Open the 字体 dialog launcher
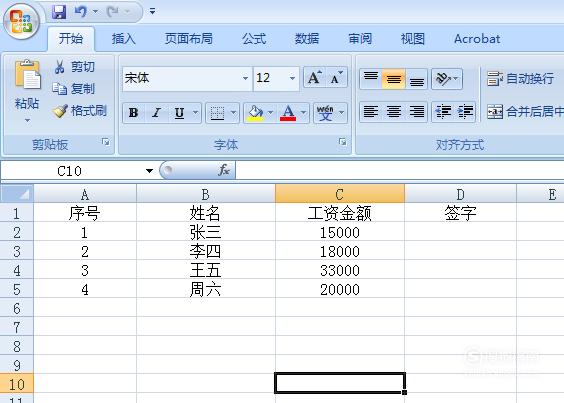The width and height of the screenshot is (564, 403). click(342, 142)
